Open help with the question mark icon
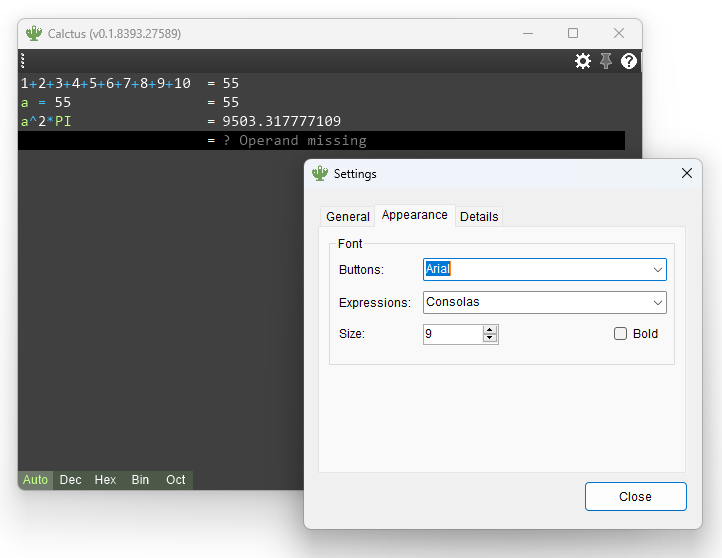The height and width of the screenshot is (558, 722). [x=629, y=61]
